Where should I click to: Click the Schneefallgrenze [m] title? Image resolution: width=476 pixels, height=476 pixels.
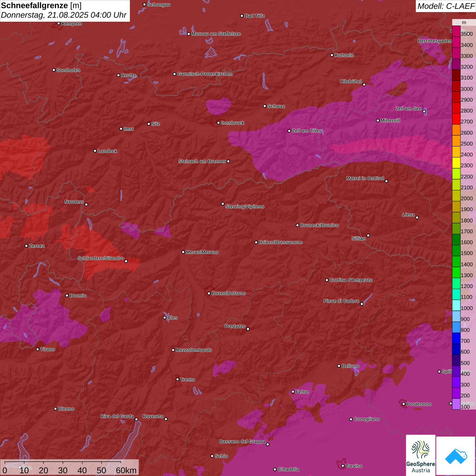click(41, 5)
